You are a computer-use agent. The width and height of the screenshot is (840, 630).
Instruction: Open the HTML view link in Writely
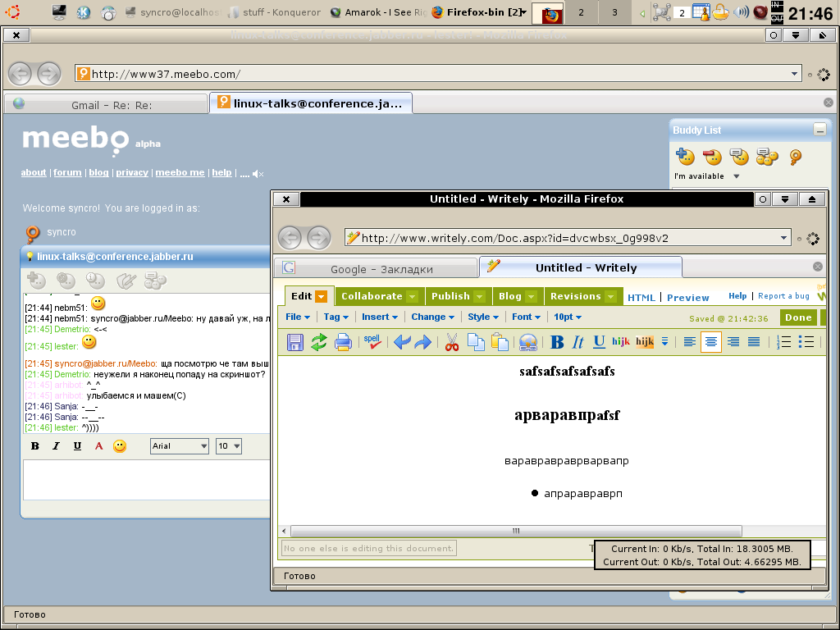coord(641,297)
